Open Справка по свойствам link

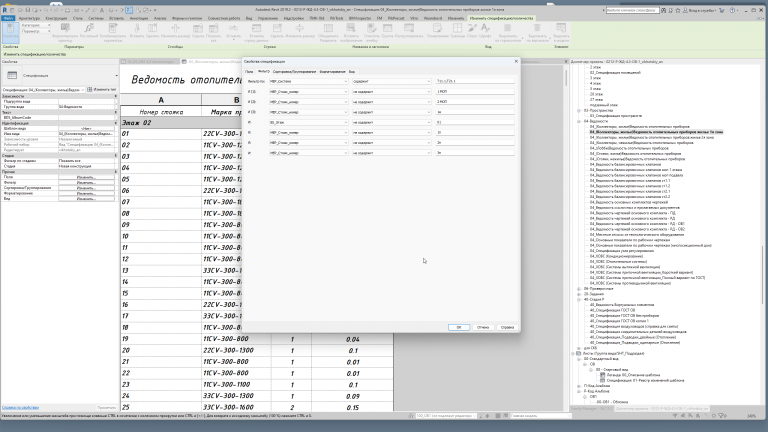pos(20,408)
